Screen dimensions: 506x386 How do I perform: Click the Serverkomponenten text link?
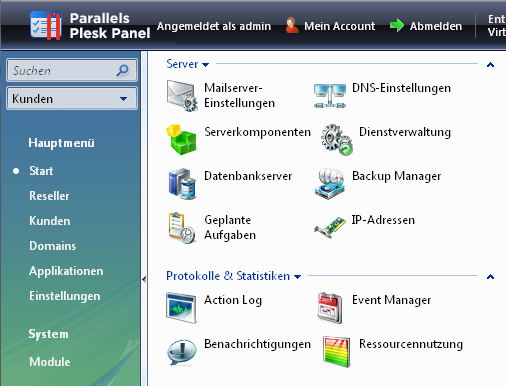click(257, 132)
